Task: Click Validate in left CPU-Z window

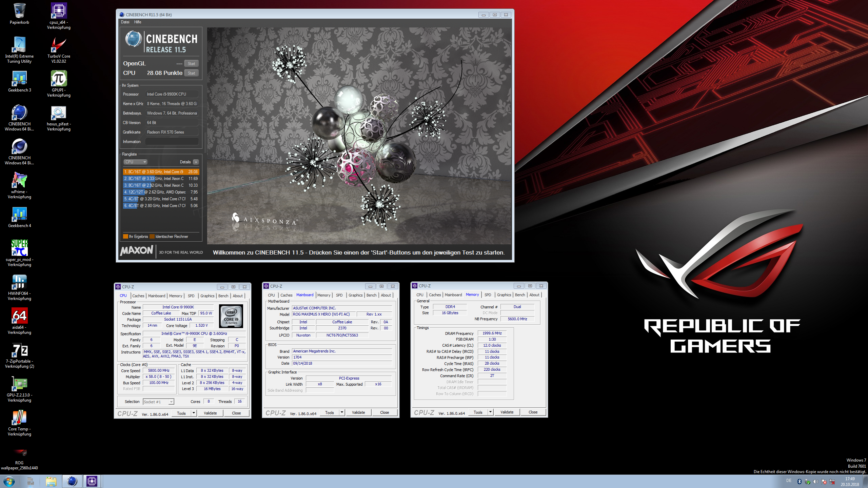Action: (x=210, y=413)
